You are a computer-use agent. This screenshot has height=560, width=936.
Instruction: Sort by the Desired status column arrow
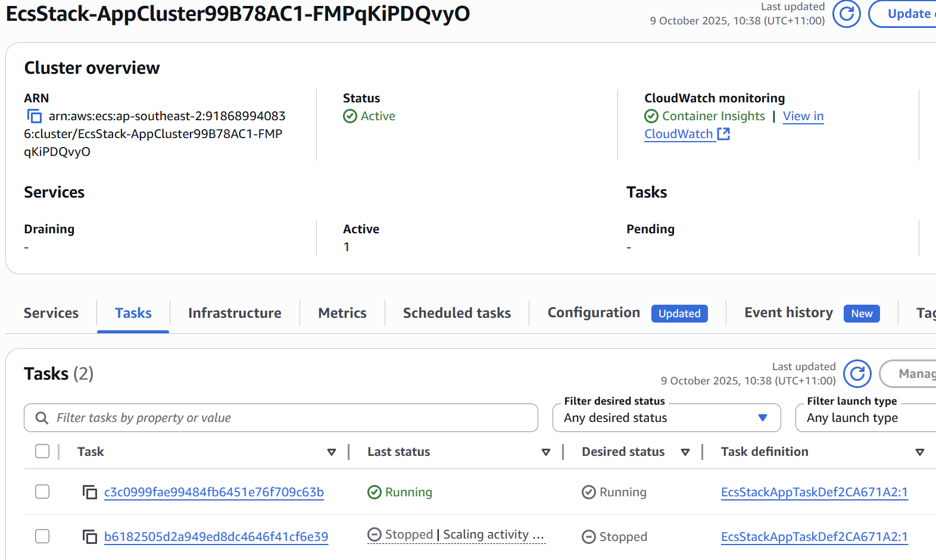click(685, 452)
